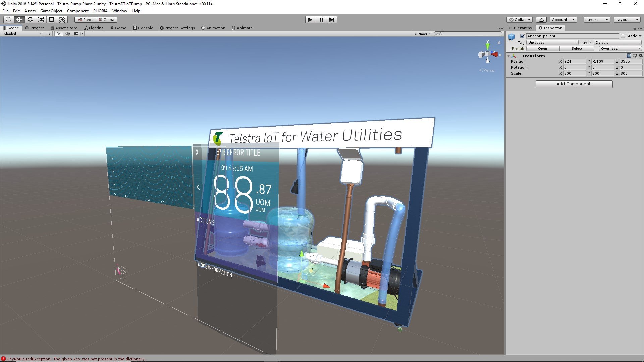Open the PHORIA menu
The image size is (644, 362).
[x=100, y=11]
